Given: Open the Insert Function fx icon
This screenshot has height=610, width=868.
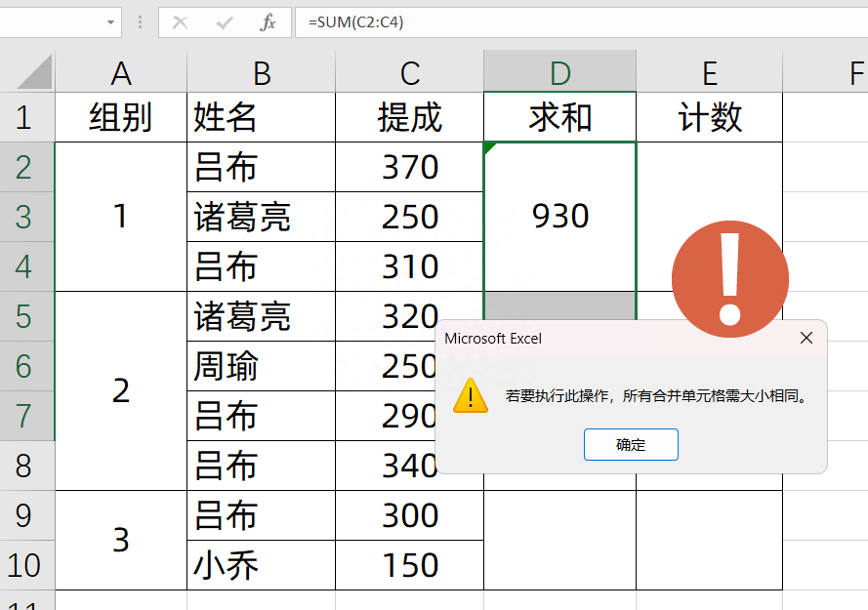Looking at the screenshot, I should pos(268,22).
